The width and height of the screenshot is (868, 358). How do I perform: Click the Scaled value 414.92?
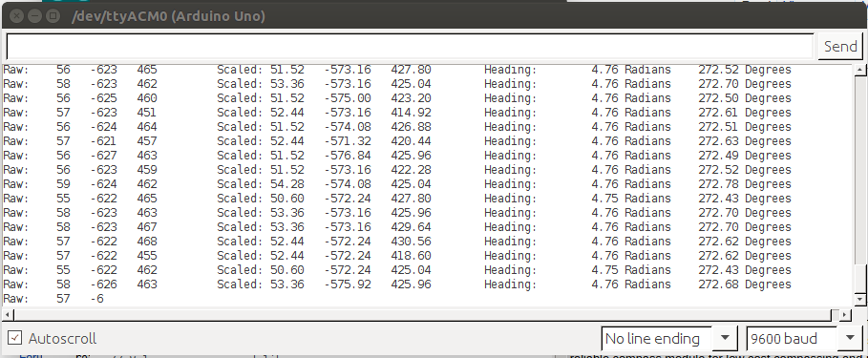411,113
